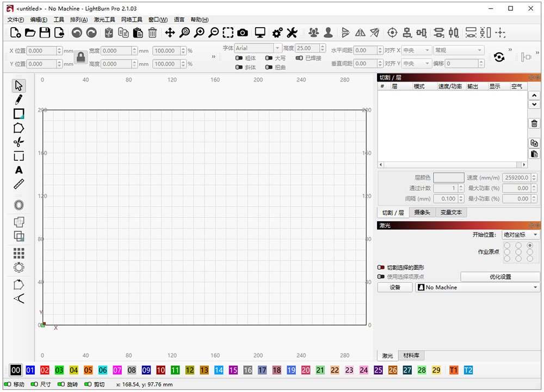Zoom in using magnifier plus icon
Image resolution: width=544 pixels, height=392 pixels.
coord(199,33)
